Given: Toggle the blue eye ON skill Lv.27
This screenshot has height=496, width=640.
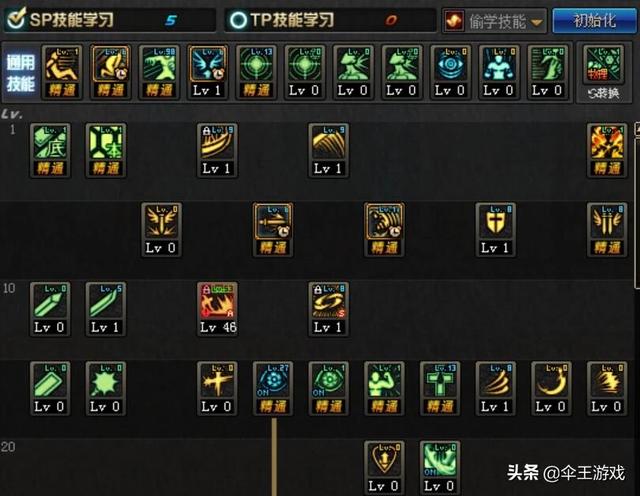Looking at the screenshot, I should [x=273, y=388].
